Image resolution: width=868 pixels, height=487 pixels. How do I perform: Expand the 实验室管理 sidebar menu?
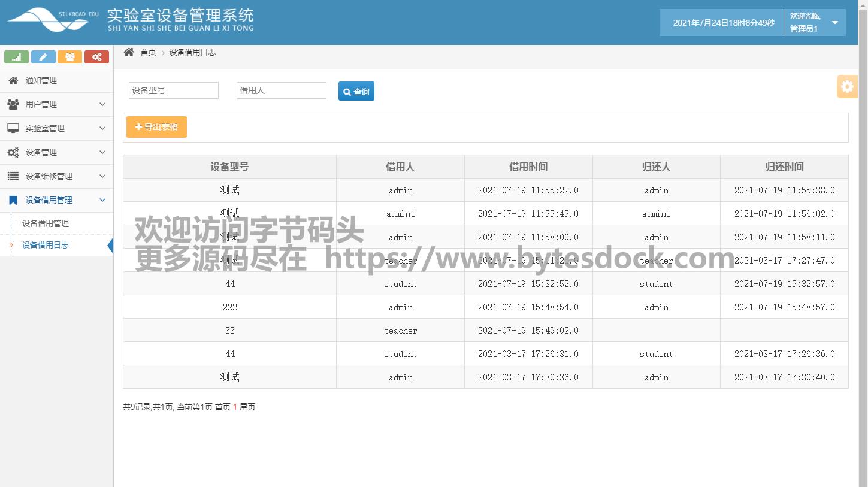click(56, 128)
